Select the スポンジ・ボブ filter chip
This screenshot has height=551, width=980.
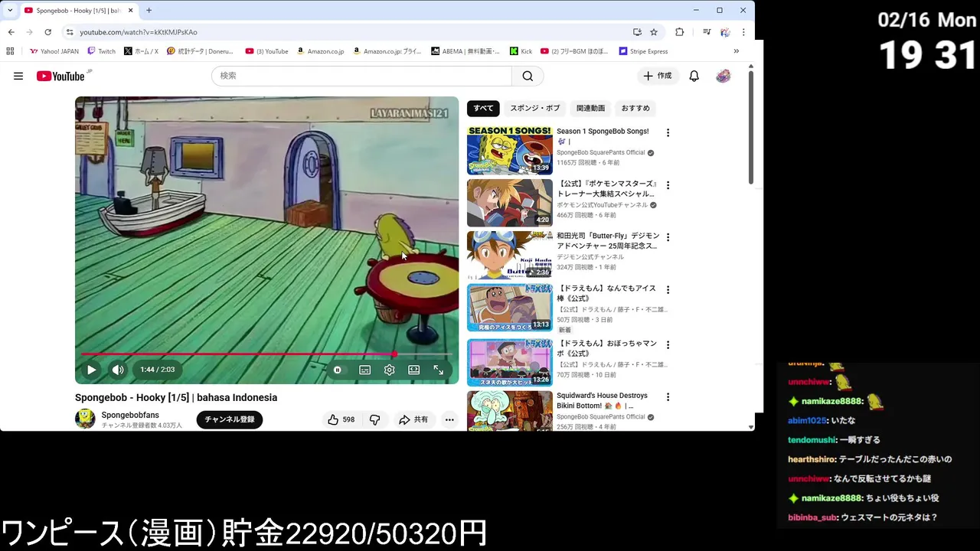point(535,108)
